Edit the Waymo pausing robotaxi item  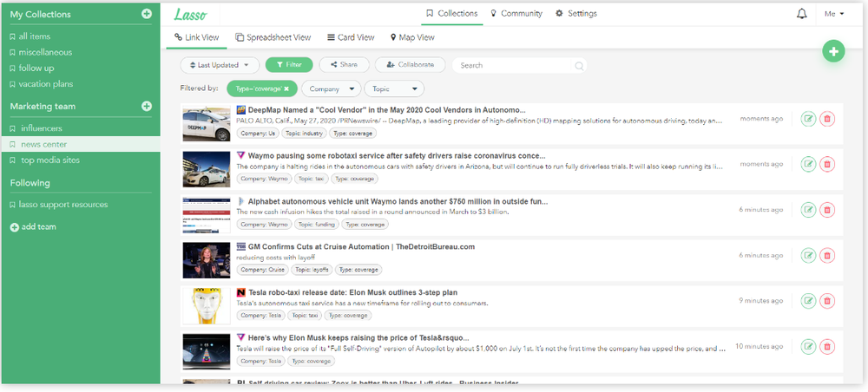tap(808, 164)
